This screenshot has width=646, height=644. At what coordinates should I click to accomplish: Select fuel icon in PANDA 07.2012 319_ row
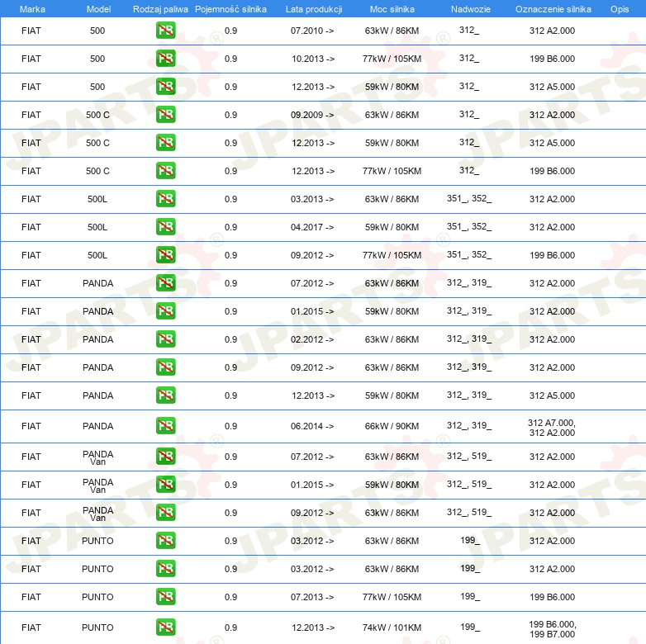tap(165, 283)
